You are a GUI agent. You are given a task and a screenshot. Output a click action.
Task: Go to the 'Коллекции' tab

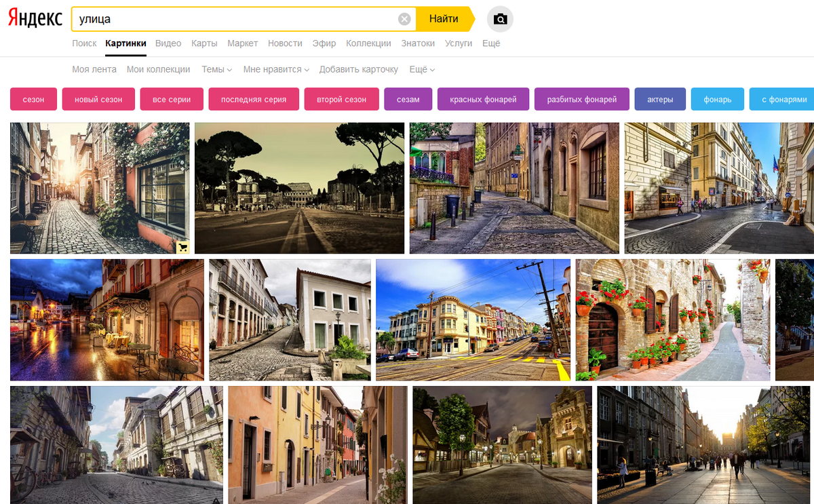pyautogui.click(x=368, y=43)
